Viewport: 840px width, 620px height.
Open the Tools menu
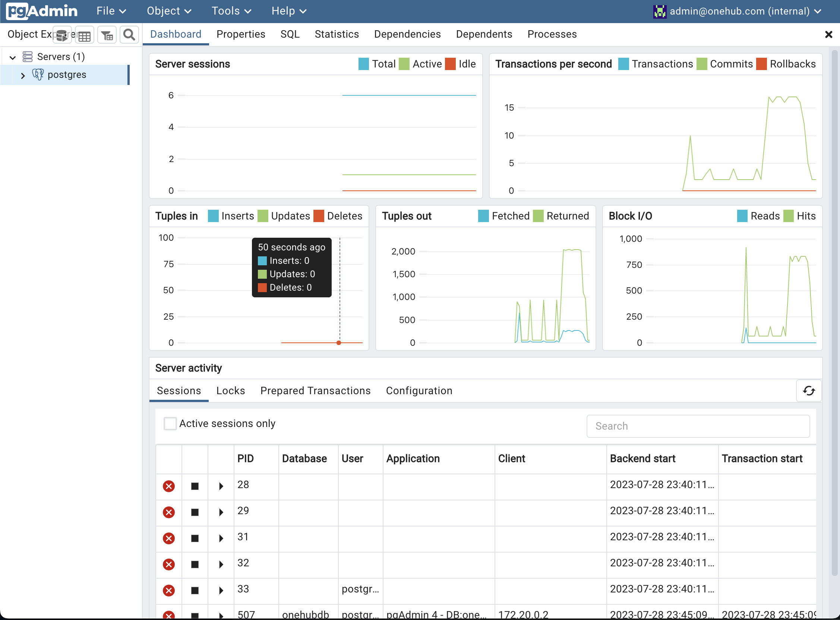click(231, 11)
